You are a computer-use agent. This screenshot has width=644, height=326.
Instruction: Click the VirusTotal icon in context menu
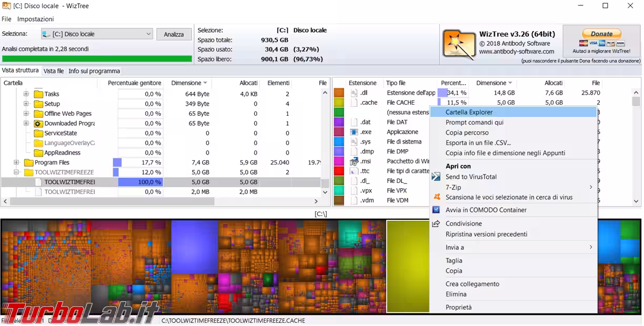tap(436, 177)
